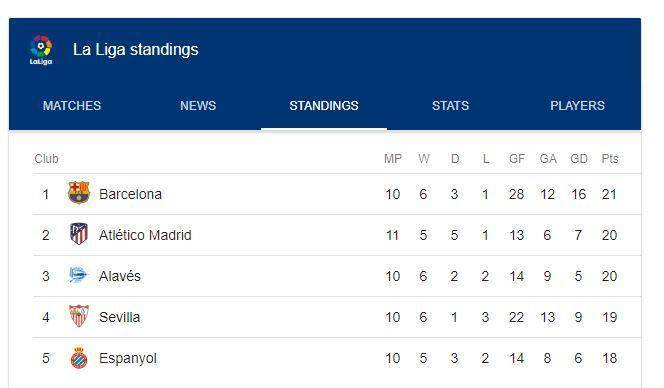
Task: Click the Sevilla club crest
Action: coord(79,316)
